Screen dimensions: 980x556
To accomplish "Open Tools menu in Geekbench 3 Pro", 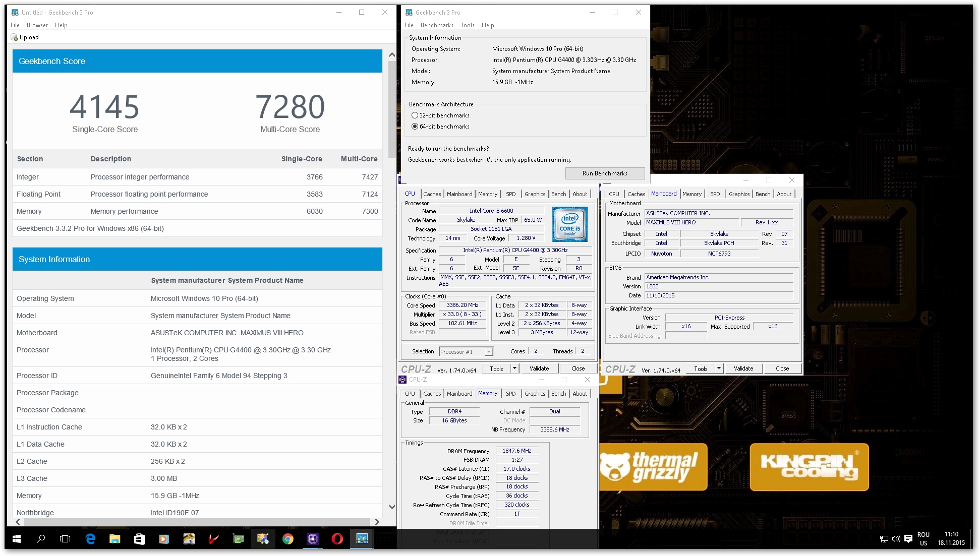I will tap(467, 25).
